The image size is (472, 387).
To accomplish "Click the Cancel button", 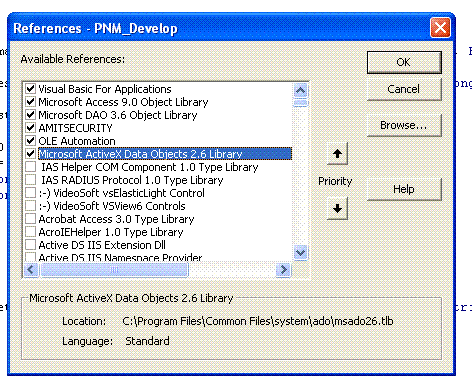I will tap(404, 89).
